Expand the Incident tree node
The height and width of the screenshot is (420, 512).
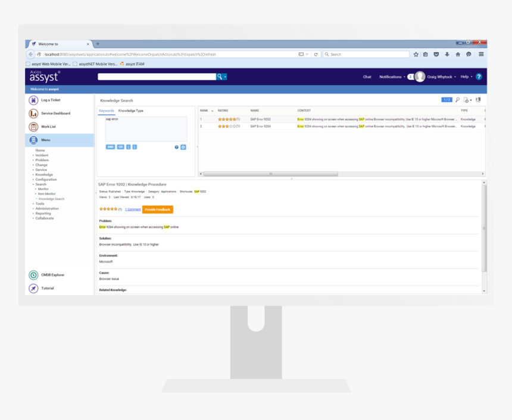[x=33, y=156]
